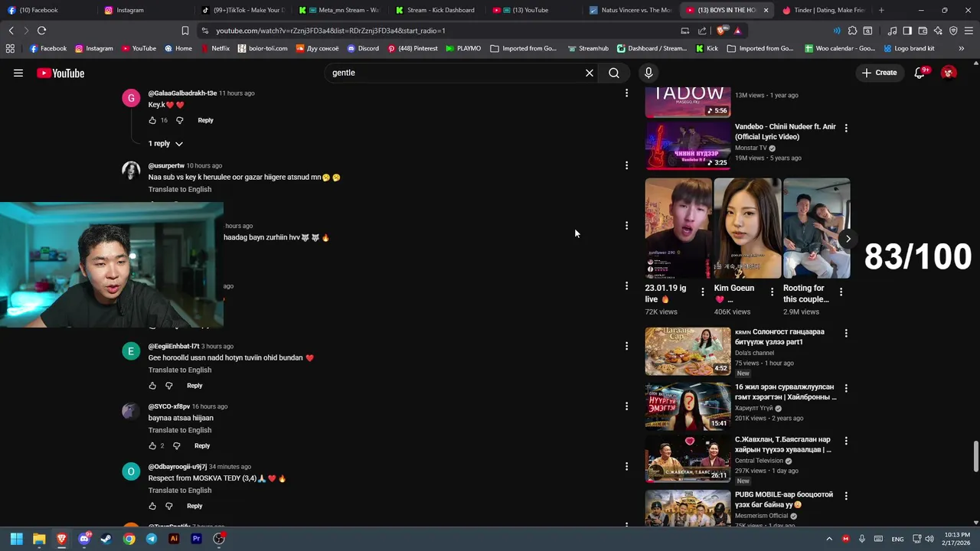The width and height of the screenshot is (980, 551).
Task: Dislike the comment by GalaaGalbadrakh
Action: tap(180, 120)
